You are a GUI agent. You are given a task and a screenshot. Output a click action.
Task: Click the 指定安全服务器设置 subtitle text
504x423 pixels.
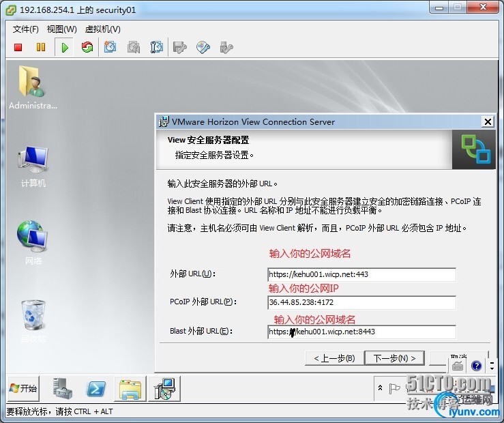click(214, 156)
